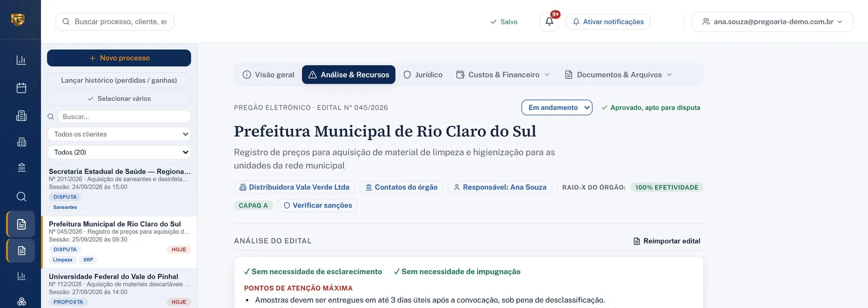Click HOJE badge on Rio Claro do Sul item
Image resolution: width=868 pixels, height=308 pixels.
pos(179,250)
